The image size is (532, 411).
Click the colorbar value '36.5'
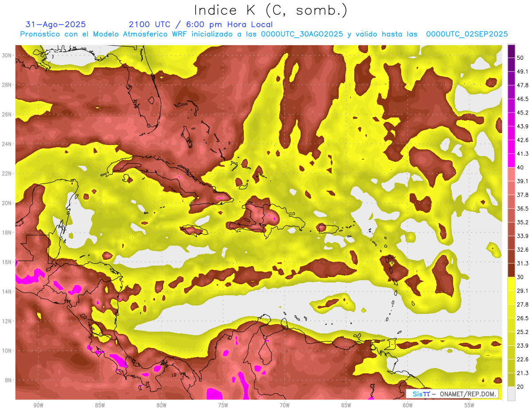(x=523, y=209)
